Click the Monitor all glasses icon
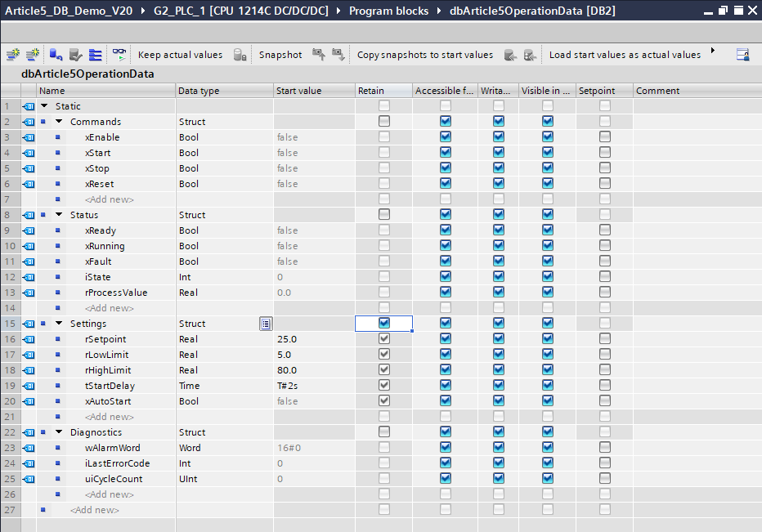 coord(119,55)
